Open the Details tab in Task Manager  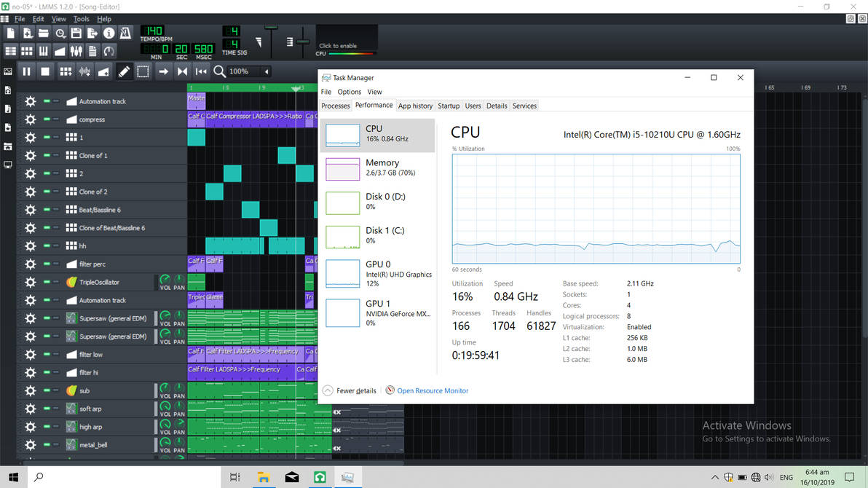pos(497,106)
